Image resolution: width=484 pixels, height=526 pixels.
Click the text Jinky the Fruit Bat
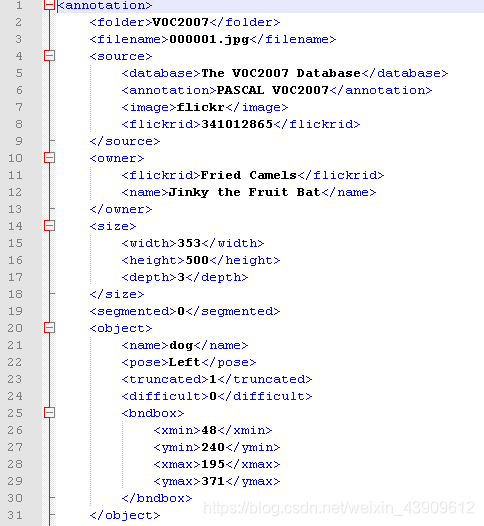pyautogui.click(x=245, y=193)
